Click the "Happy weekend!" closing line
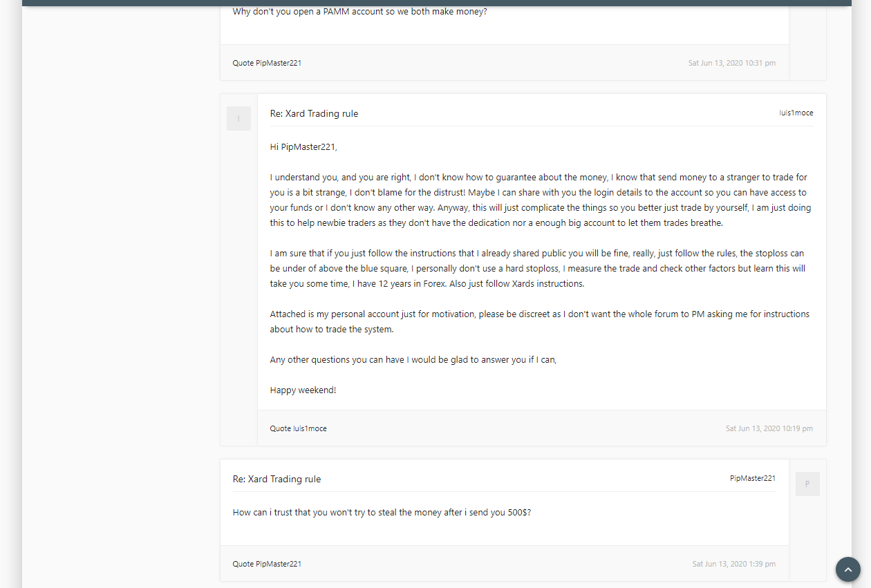The image size is (871, 588). (x=303, y=390)
